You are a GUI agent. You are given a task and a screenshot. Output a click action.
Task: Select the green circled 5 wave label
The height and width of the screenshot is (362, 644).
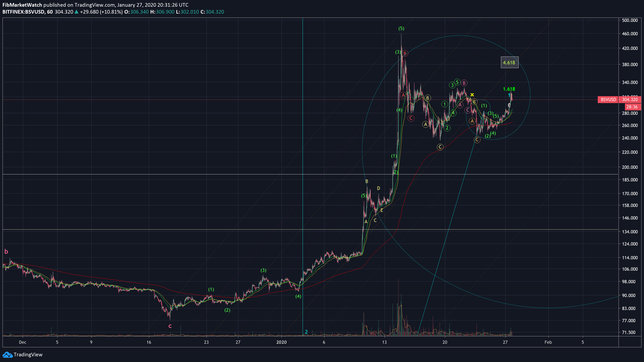point(457,82)
